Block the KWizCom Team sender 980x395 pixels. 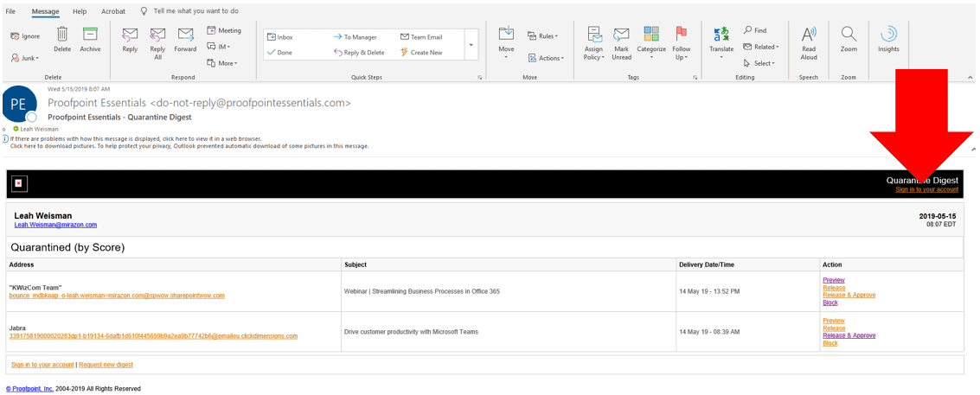pyautogui.click(x=830, y=303)
